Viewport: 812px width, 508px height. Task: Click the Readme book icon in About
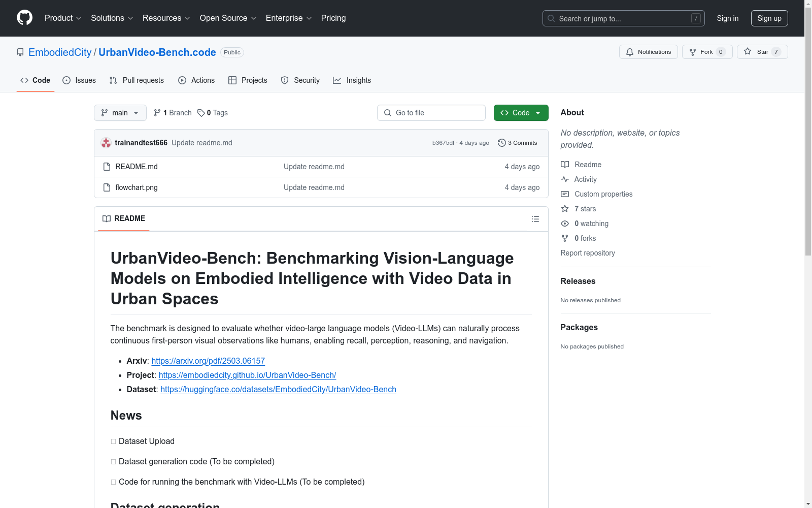click(565, 165)
